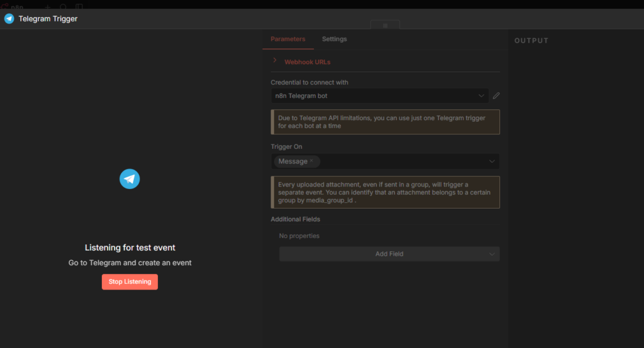Screen dimensions: 644x348
Task: Click the Credential to connect with label
Action: click(309, 82)
